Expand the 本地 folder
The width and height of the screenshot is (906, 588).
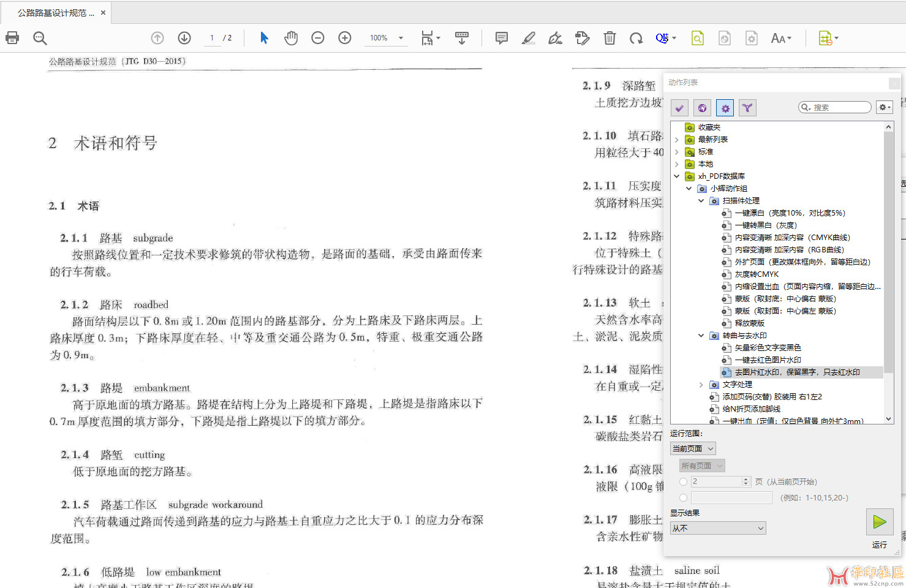[x=677, y=164]
